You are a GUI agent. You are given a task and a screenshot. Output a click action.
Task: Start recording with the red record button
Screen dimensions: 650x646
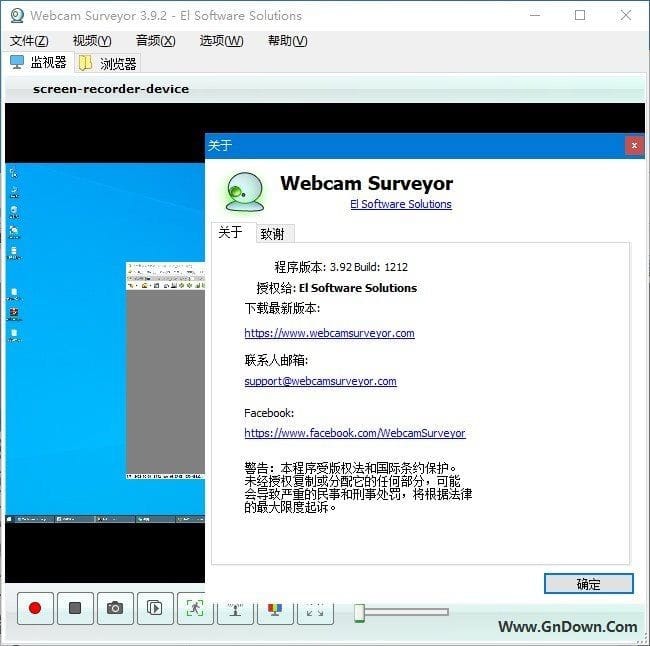(35, 608)
